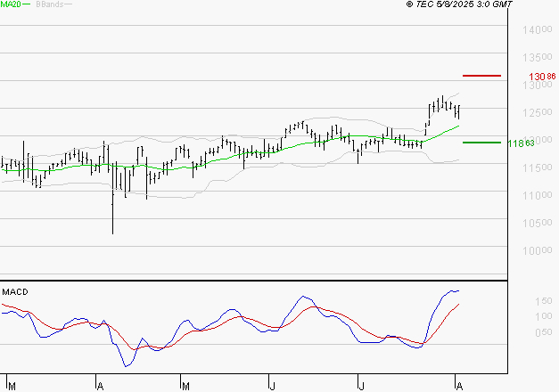
Task: Click the red resistance line marker
Action: [x=481, y=76]
